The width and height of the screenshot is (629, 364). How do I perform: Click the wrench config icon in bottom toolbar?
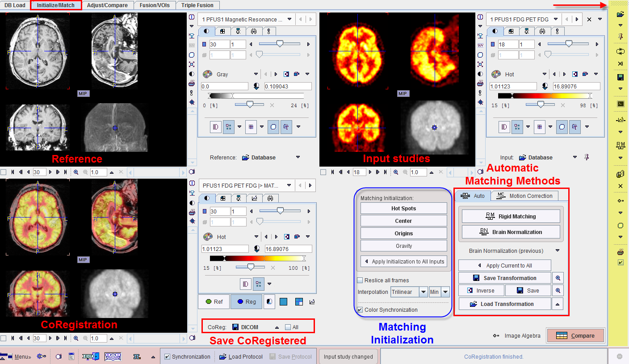pyautogui.click(x=42, y=356)
